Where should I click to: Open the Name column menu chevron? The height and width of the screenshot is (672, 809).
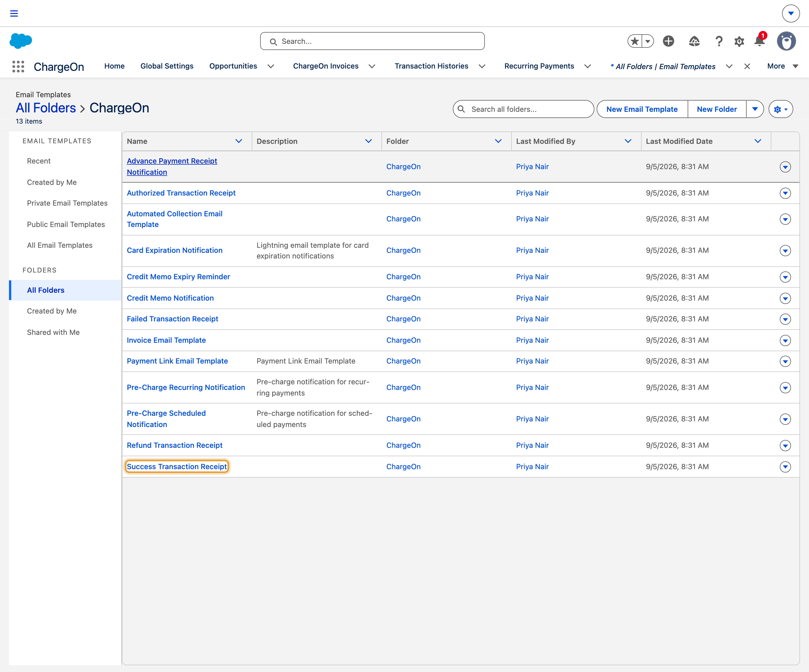tap(239, 141)
